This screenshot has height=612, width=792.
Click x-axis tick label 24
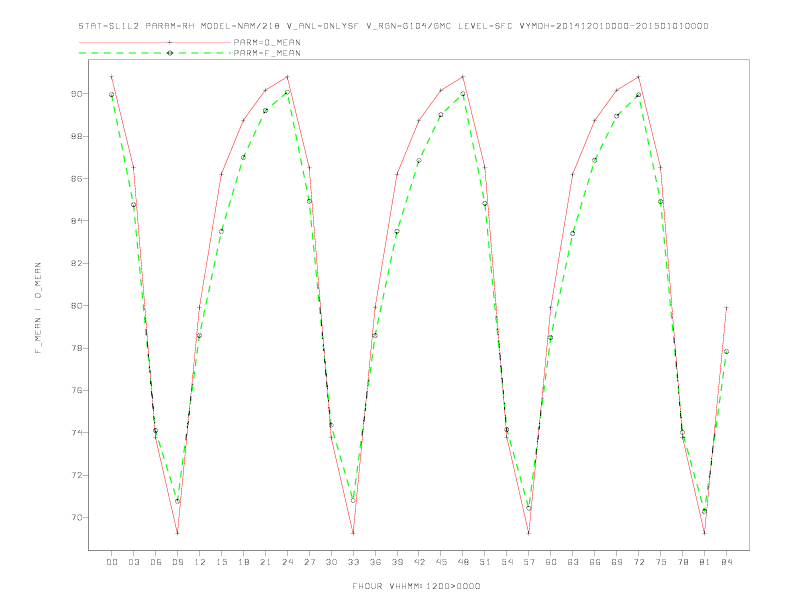tap(287, 562)
